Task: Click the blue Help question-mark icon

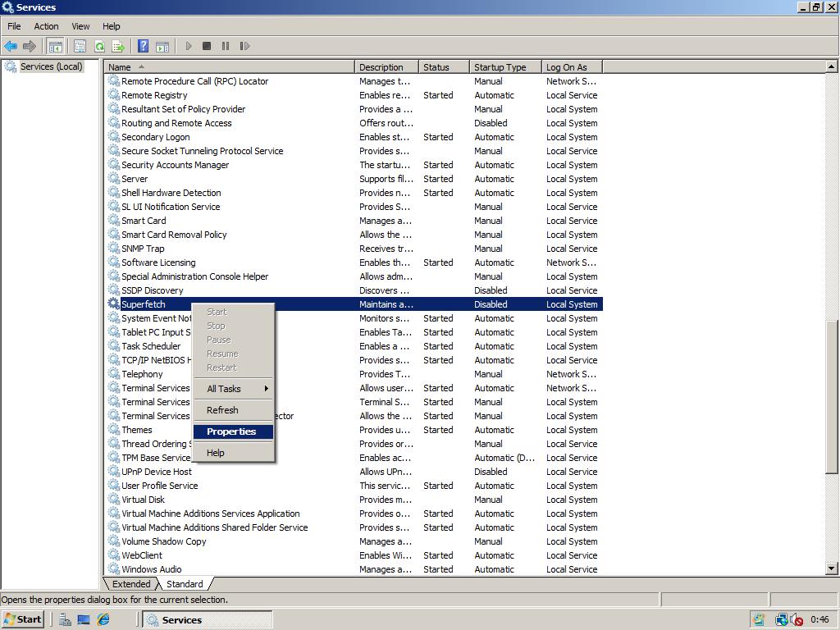Action: click(x=143, y=46)
